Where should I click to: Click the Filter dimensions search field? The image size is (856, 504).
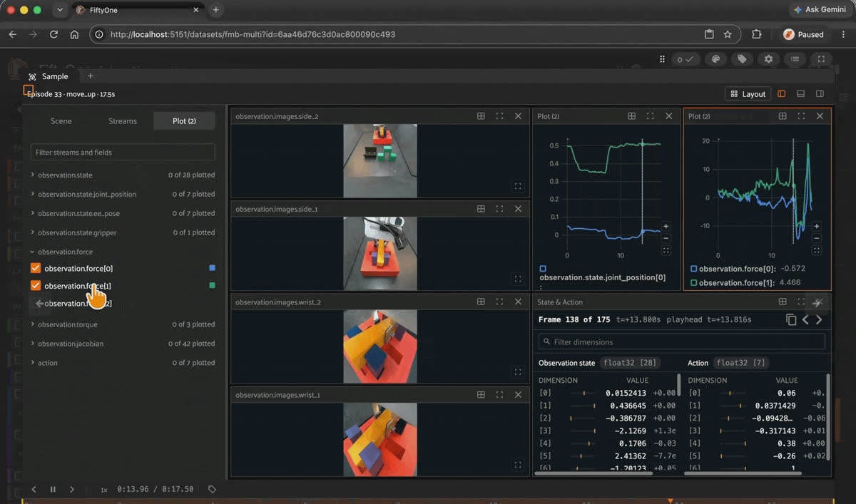(682, 342)
